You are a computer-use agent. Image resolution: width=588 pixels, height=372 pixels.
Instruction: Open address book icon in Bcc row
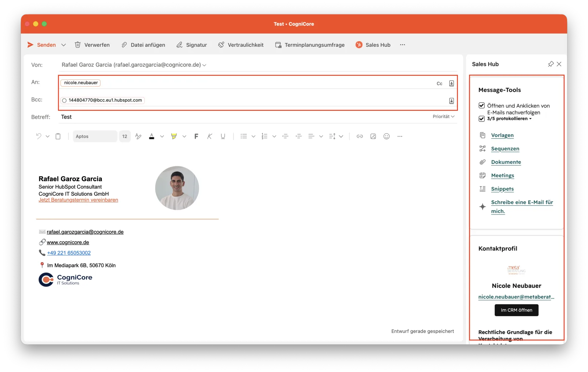pyautogui.click(x=452, y=101)
